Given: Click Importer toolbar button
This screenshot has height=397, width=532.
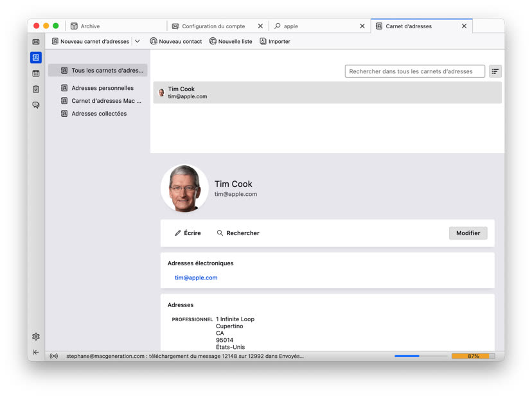Looking at the screenshot, I should click(275, 41).
